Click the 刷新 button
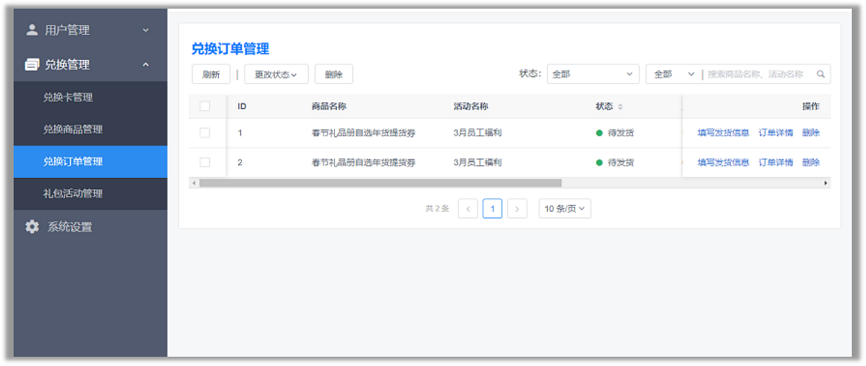 211,75
